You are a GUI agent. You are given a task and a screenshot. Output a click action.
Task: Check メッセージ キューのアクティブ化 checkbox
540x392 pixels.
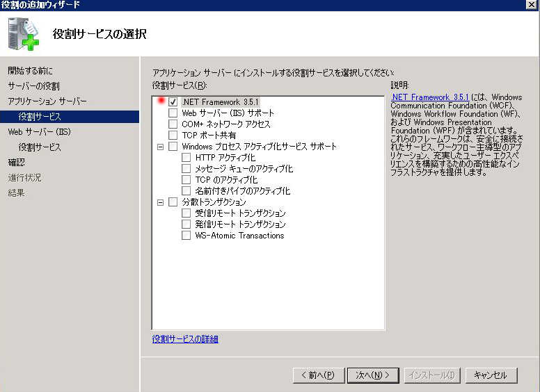click(186, 168)
